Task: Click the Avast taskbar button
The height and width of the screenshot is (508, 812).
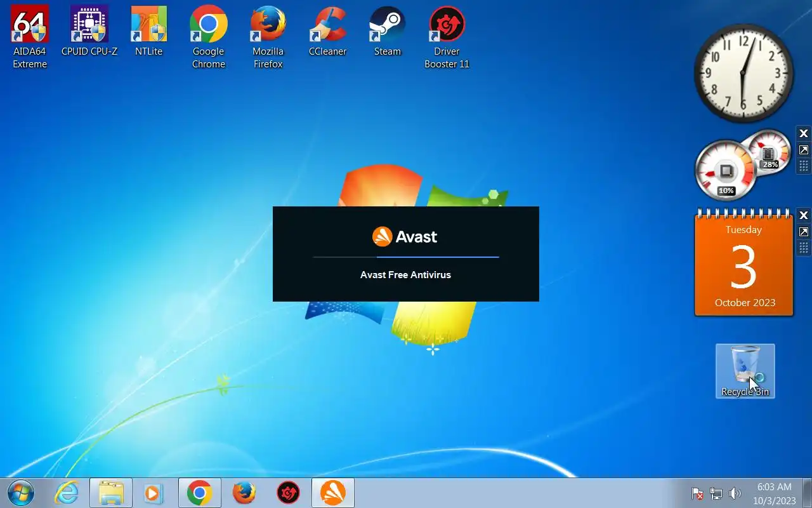Action: click(333, 493)
